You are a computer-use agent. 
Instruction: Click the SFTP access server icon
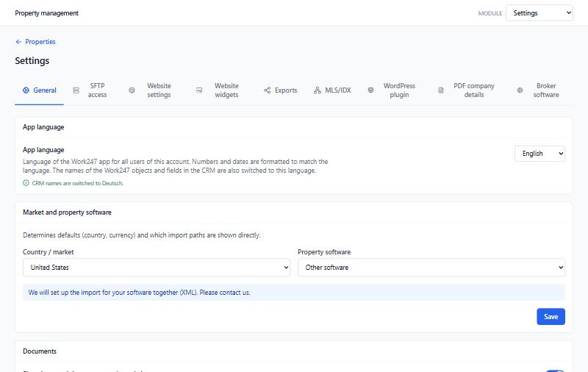click(76, 90)
